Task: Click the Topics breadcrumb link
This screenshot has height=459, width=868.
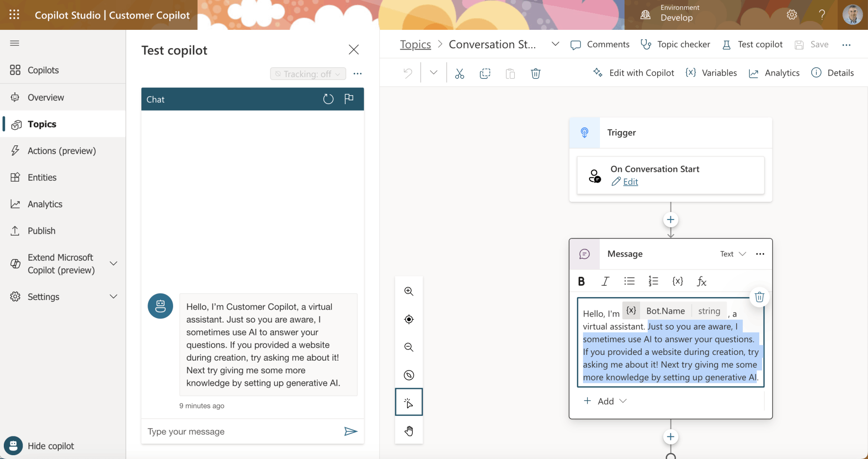Action: [x=416, y=44]
